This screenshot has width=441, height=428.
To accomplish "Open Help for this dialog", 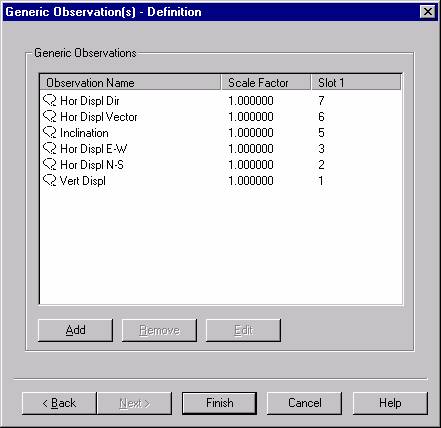I will (390, 403).
